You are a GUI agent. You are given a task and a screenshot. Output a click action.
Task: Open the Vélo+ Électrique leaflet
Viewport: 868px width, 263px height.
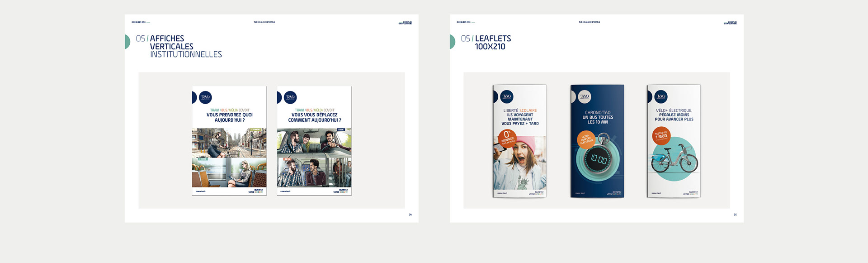coord(674,141)
